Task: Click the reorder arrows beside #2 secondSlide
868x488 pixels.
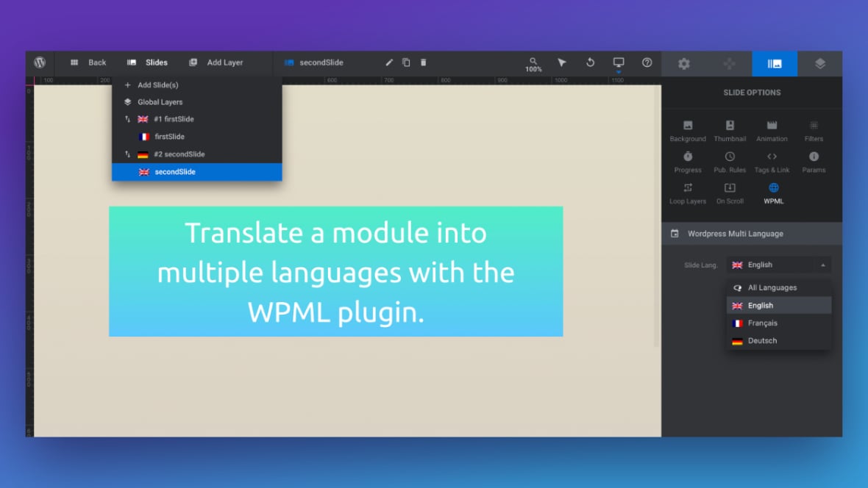Action: (127, 154)
